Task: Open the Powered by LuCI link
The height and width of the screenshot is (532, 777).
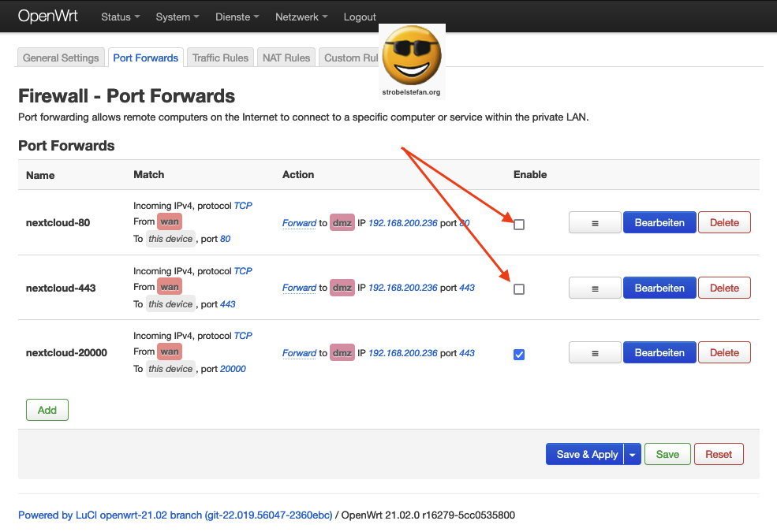Action: (175, 515)
